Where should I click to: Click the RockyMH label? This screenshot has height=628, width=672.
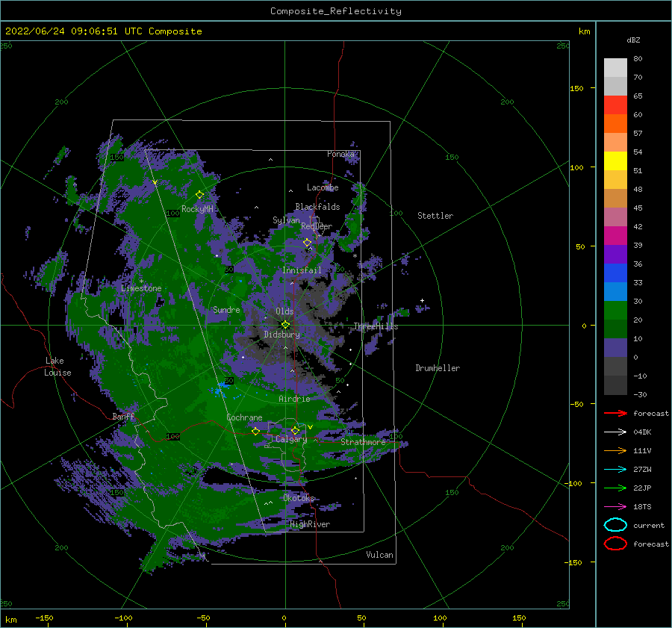coord(197,209)
